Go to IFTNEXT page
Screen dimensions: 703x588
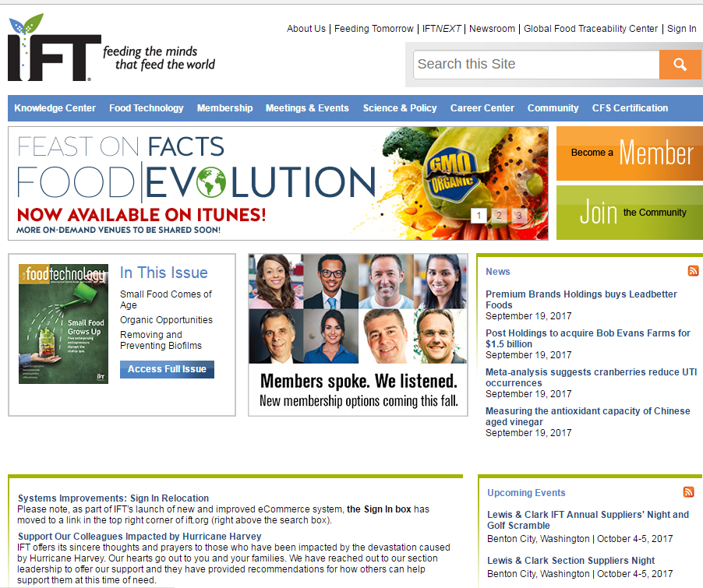click(442, 29)
